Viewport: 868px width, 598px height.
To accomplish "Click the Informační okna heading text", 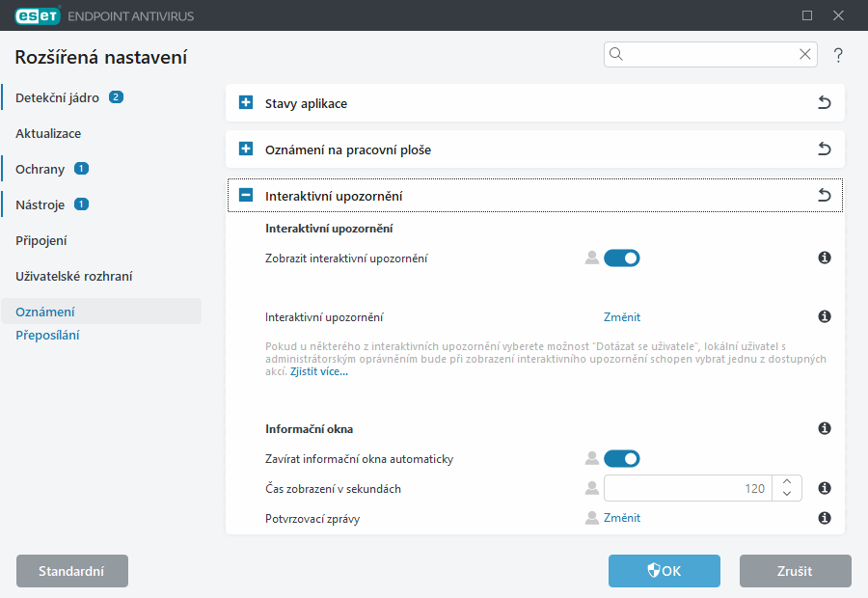I will tap(309, 429).
